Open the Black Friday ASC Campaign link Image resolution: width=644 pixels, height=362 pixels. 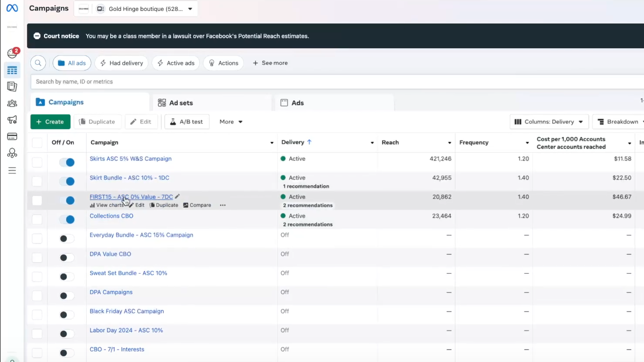(x=127, y=311)
